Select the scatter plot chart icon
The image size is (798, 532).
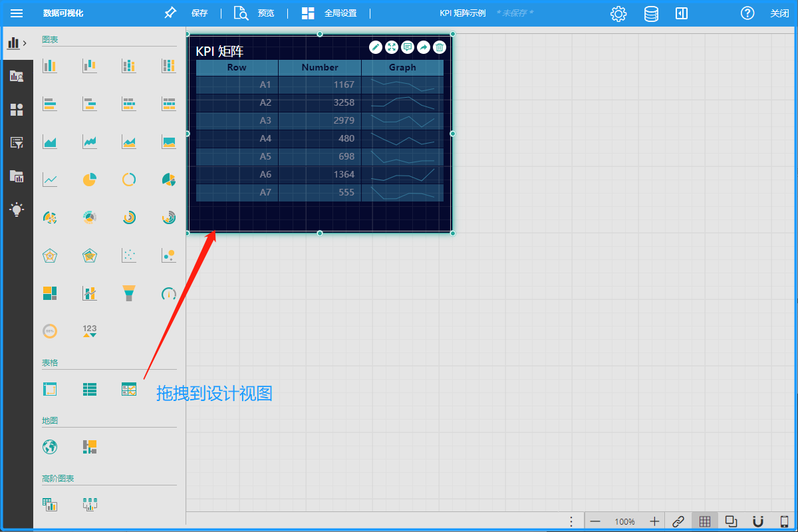129,255
